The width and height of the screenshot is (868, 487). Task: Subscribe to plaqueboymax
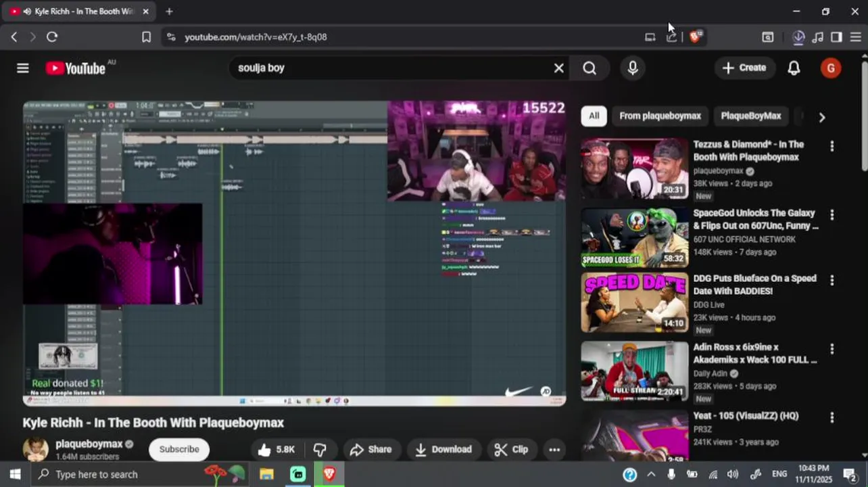[x=179, y=449]
